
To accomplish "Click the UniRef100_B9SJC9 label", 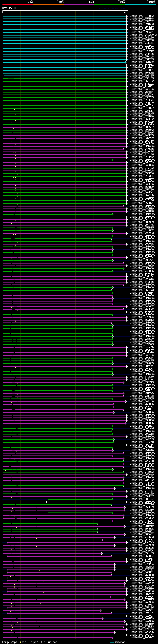I will (x=142, y=78).
